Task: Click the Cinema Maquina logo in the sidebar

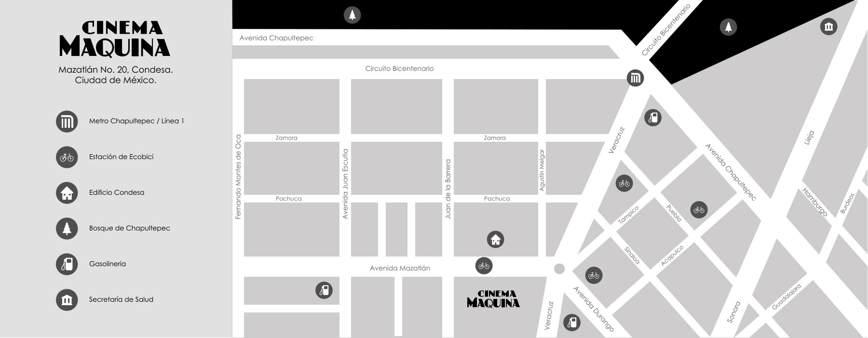Action: 115,39
